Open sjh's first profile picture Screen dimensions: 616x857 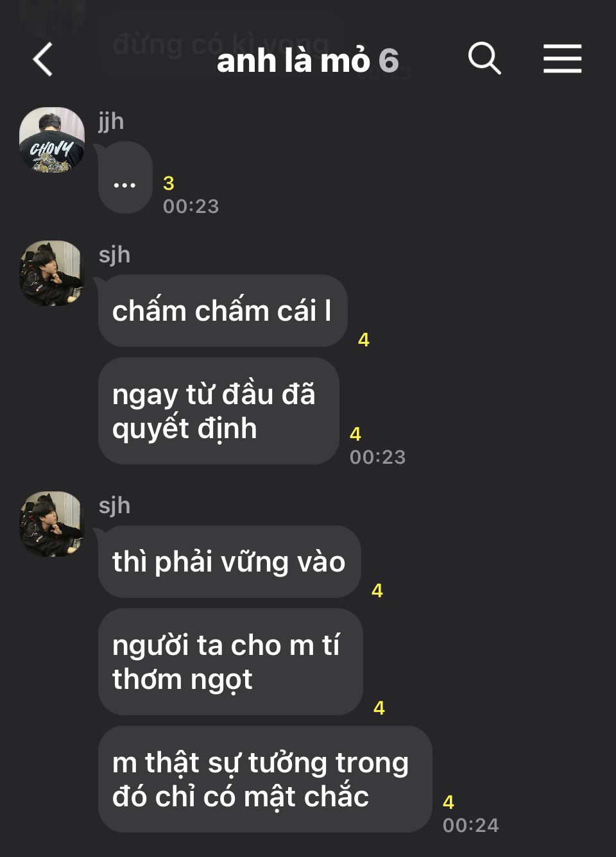tap(52, 273)
